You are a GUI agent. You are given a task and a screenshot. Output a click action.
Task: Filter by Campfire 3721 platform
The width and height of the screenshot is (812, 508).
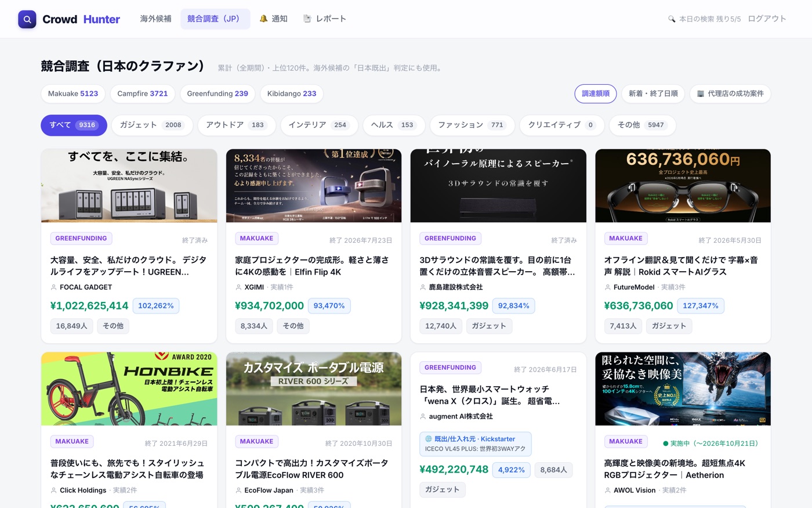pyautogui.click(x=143, y=93)
